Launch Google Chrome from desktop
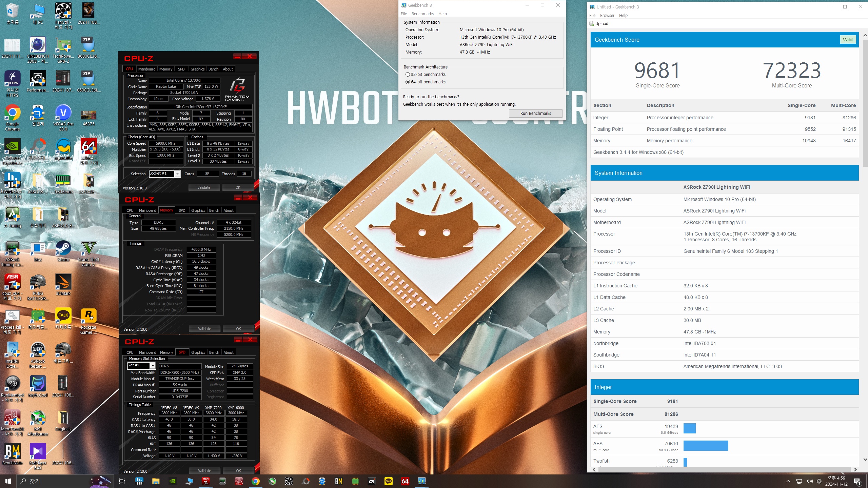This screenshot has width=868, height=488. coord(12,118)
